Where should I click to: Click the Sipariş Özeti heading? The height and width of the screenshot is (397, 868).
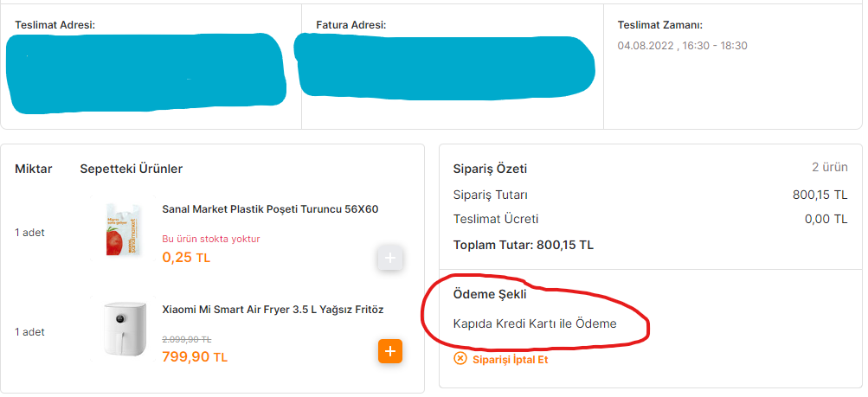[490, 169]
